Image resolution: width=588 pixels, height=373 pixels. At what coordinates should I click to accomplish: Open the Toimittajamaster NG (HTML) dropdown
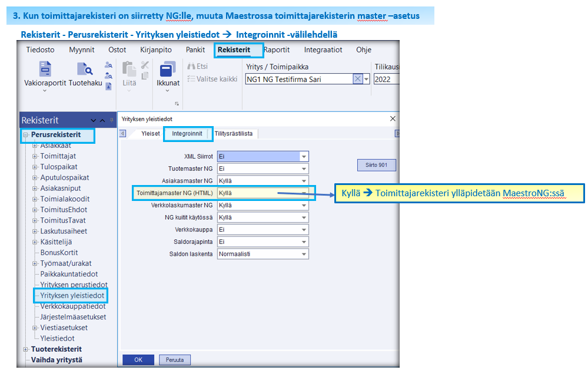point(304,193)
